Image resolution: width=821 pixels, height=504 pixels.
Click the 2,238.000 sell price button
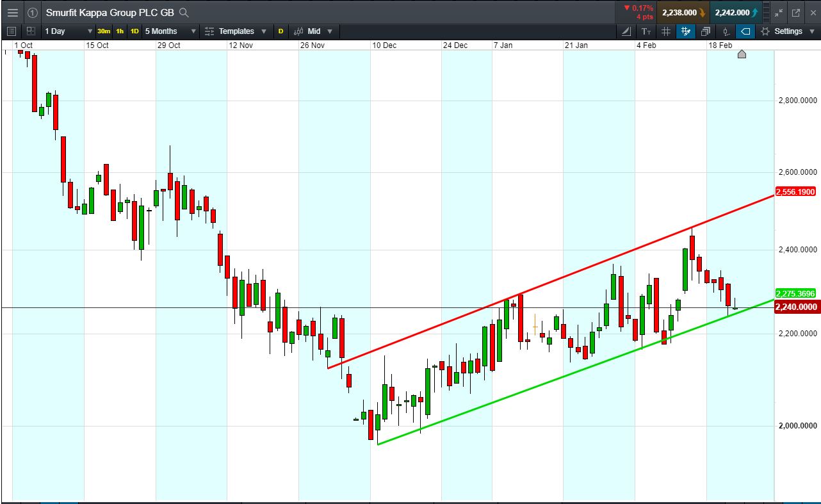click(x=683, y=12)
